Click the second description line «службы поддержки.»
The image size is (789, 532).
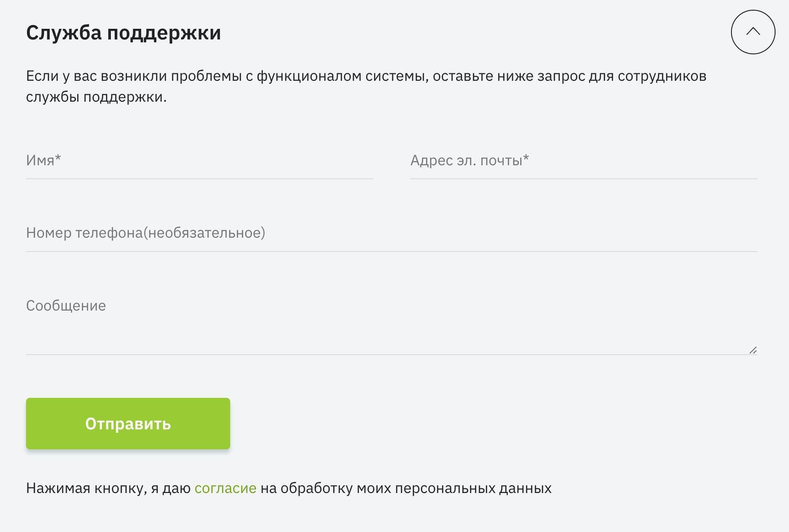[x=96, y=97]
